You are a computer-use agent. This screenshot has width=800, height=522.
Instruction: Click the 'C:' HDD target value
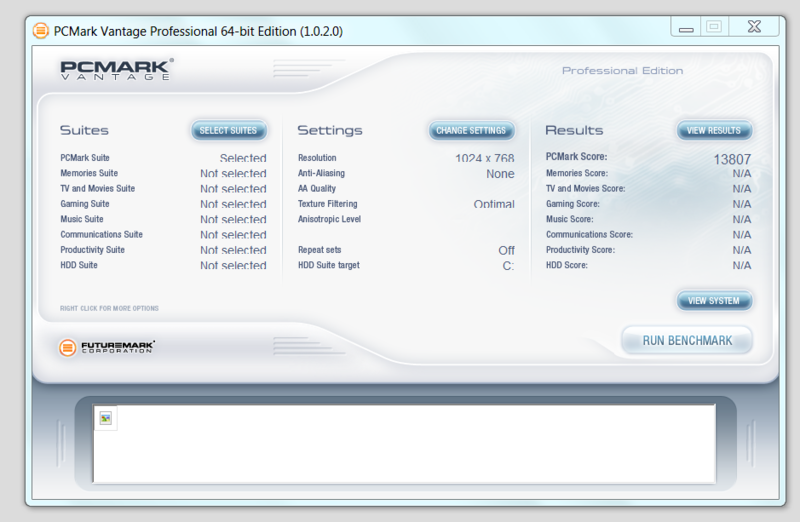(x=508, y=265)
